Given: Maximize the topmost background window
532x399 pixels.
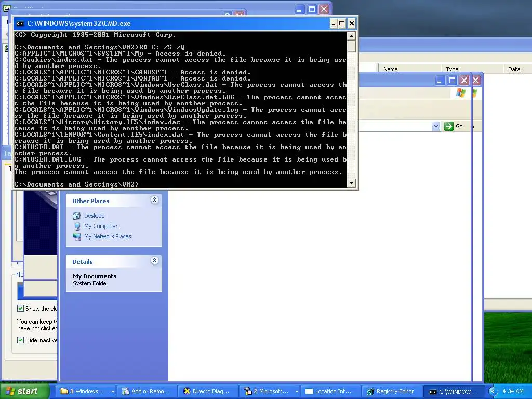Looking at the screenshot, I should click(312, 9).
